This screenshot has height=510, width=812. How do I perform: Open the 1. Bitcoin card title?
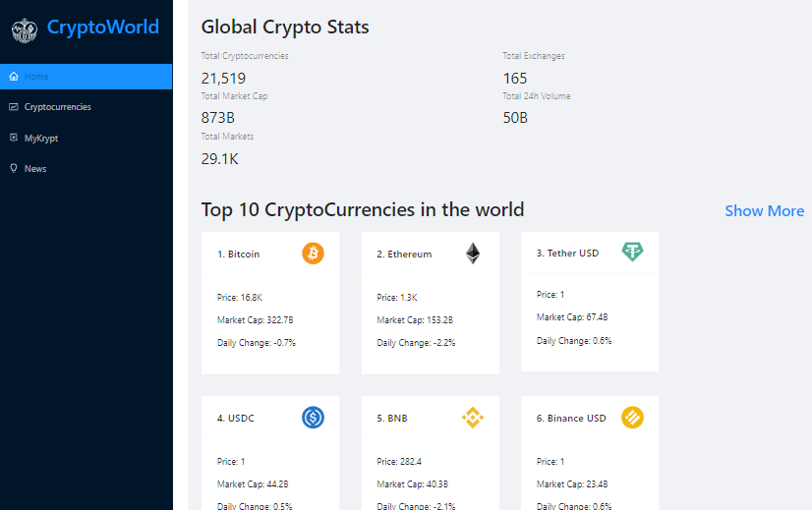point(238,255)
